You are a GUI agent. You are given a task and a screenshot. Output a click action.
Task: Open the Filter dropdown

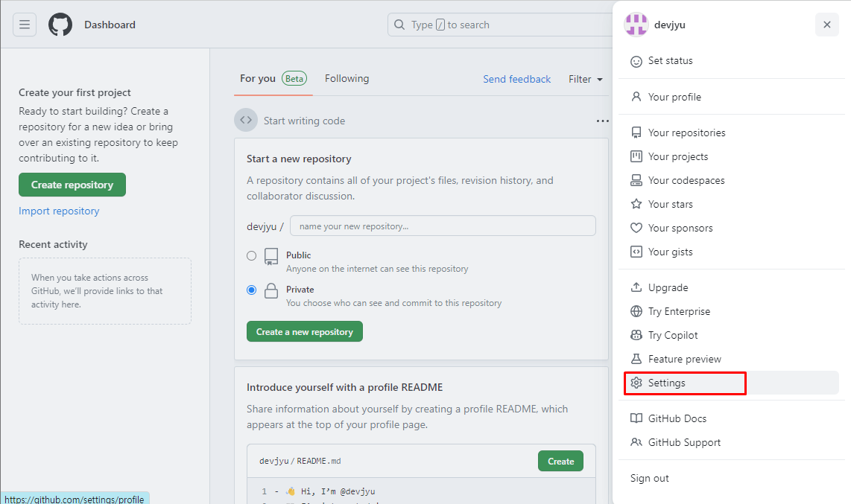(x=586, y=79)
